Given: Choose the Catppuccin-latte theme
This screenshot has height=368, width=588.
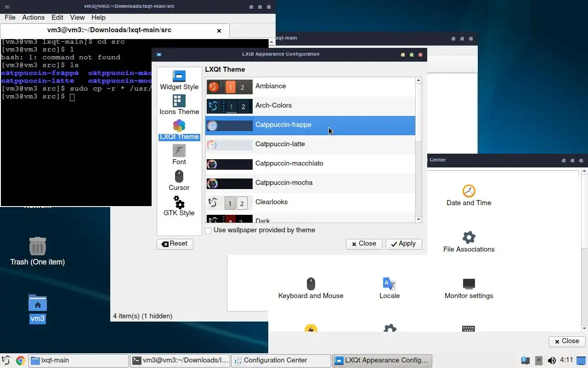Looking at the screenshot, I should 310,144.
